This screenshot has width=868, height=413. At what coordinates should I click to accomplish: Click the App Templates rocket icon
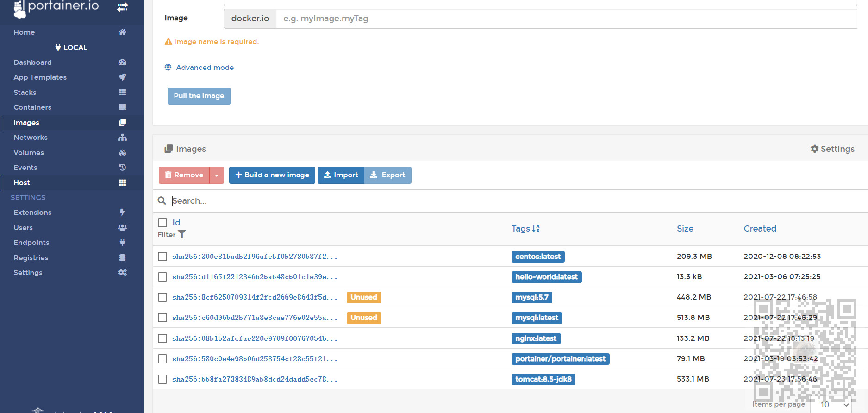[122, 77]
